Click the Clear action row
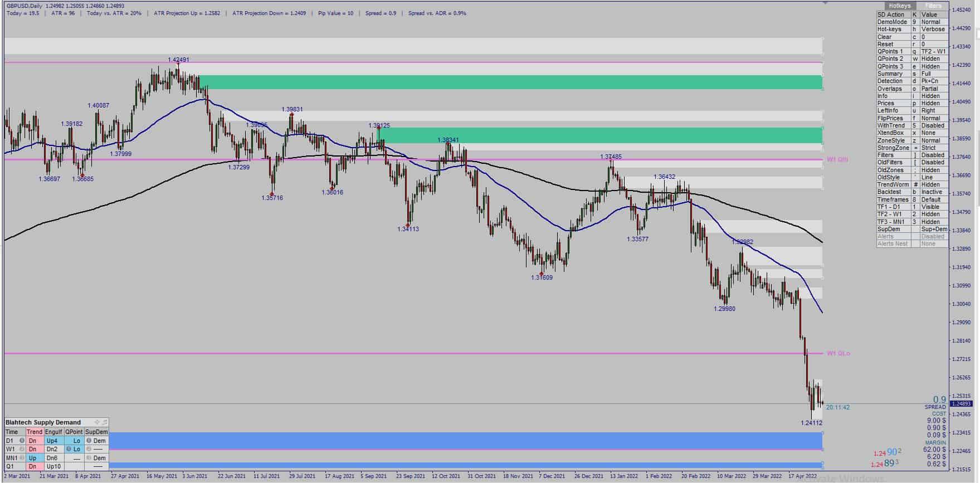 [x=912, y=37]
